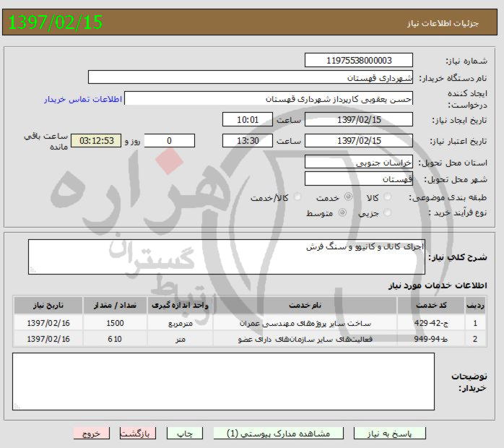
Task: Select the خدمت radio button
Action: point(348,197)
